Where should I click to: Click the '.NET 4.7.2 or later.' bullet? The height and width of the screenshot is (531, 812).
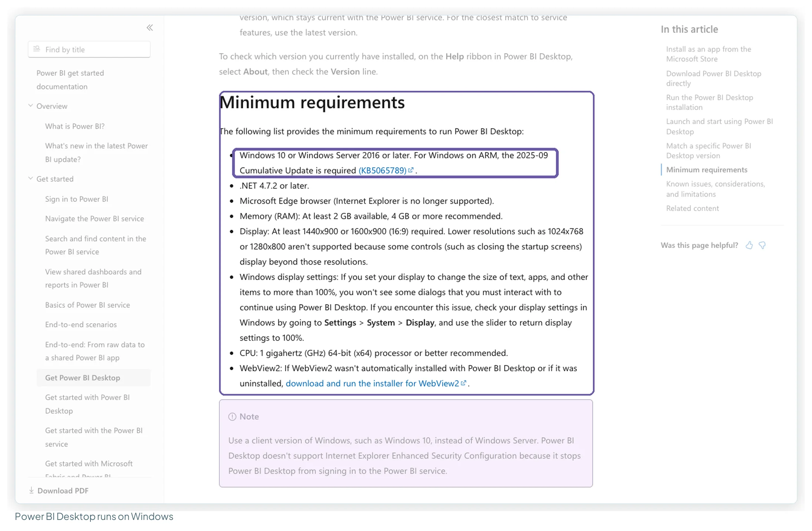point(274,186)
